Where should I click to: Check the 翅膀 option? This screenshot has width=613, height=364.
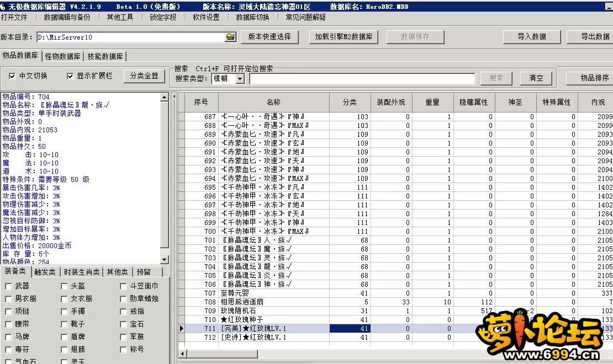pos(64,350)
